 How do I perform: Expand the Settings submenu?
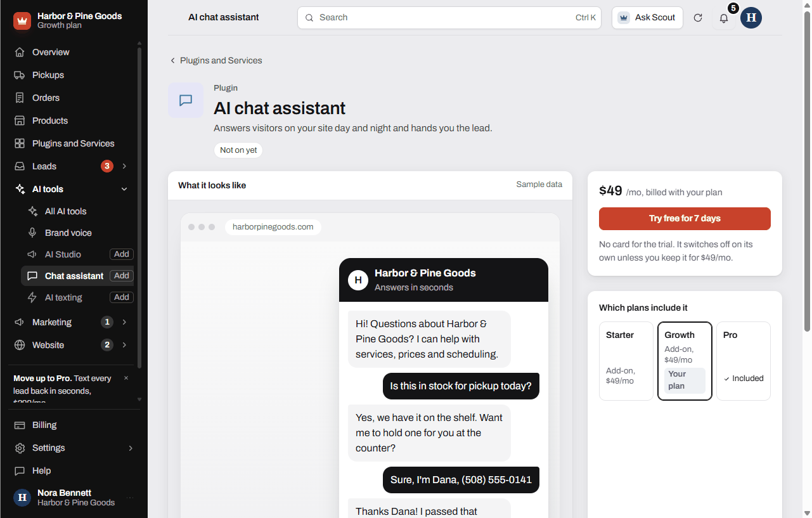click(131, 448)
